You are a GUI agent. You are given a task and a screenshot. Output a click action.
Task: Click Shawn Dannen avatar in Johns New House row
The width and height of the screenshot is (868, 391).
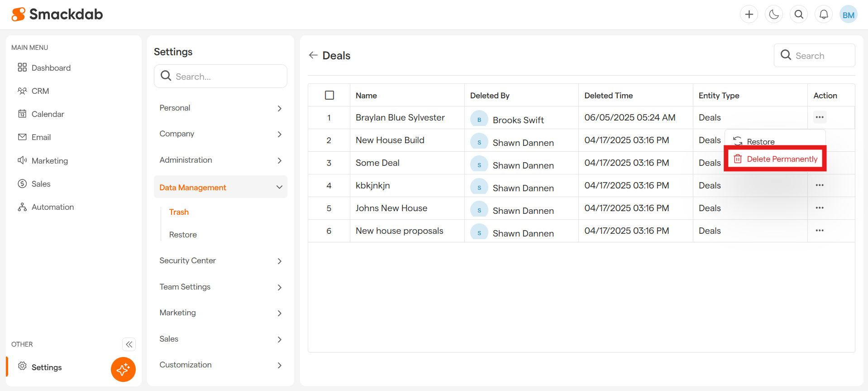pyautogui.click(x=479, y=210)
